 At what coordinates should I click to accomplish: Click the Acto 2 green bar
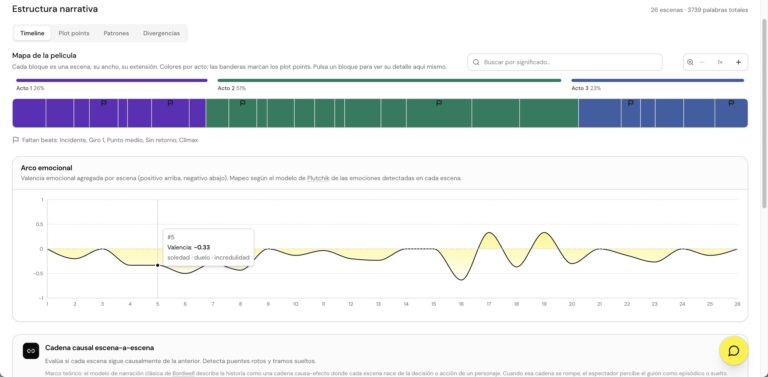coord(389,80)
